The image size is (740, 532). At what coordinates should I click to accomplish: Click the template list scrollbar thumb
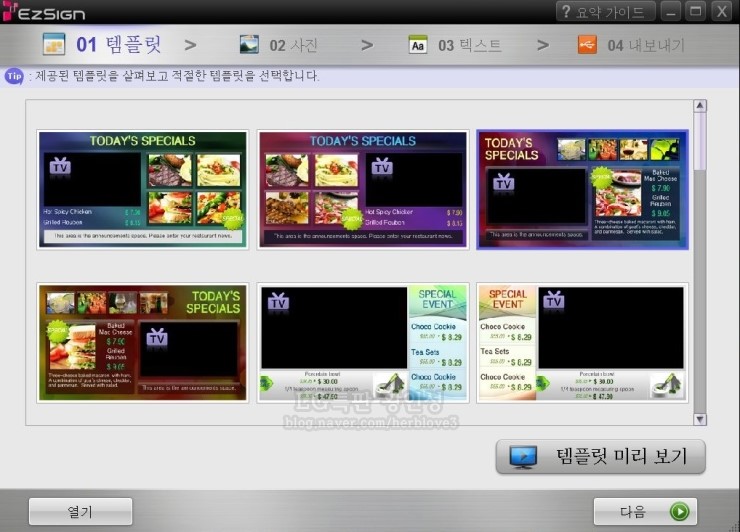(x=700, y=141)
